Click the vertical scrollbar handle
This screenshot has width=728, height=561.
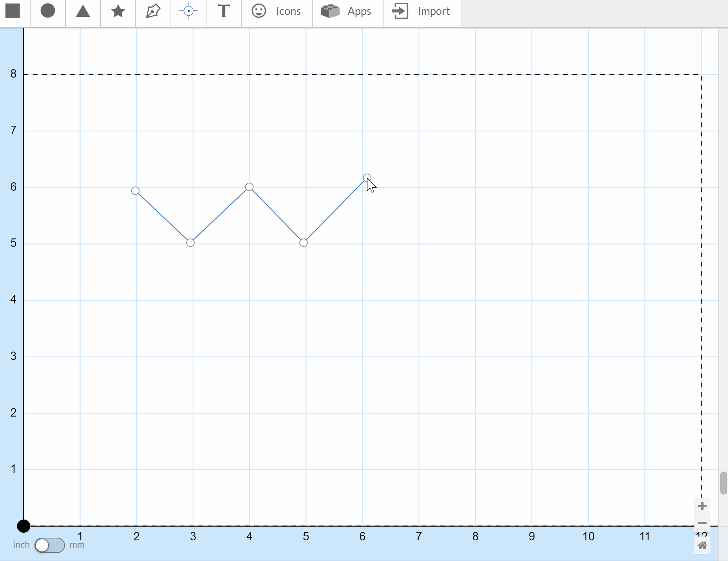[723, 483]
